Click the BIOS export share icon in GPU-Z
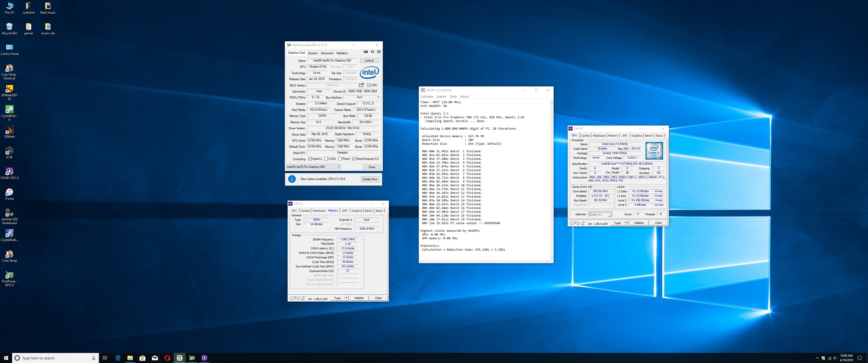The height and width of the screenshot is (363, 868). tap(361, 85)
